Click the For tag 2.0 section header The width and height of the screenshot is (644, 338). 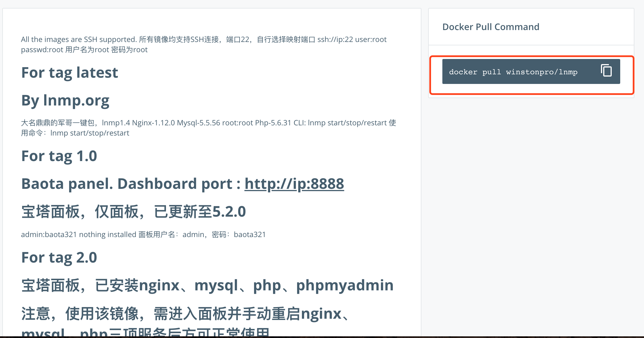pyautogui.click(x=59, y=257)
